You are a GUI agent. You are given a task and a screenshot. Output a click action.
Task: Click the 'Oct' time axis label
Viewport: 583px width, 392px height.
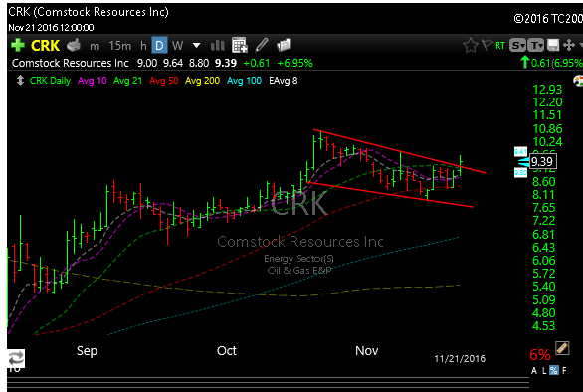click(227, 351)
